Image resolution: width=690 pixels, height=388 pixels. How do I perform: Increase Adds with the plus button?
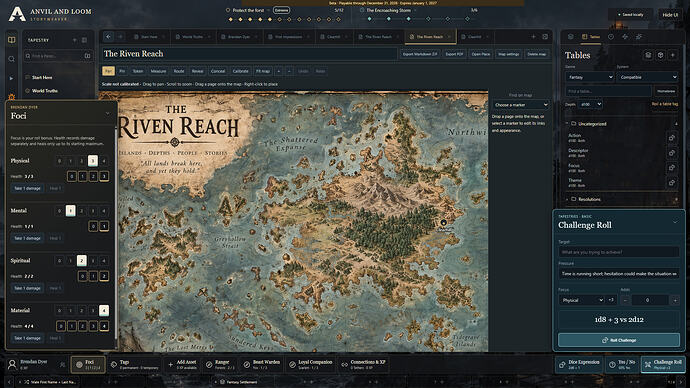[675, 300]
